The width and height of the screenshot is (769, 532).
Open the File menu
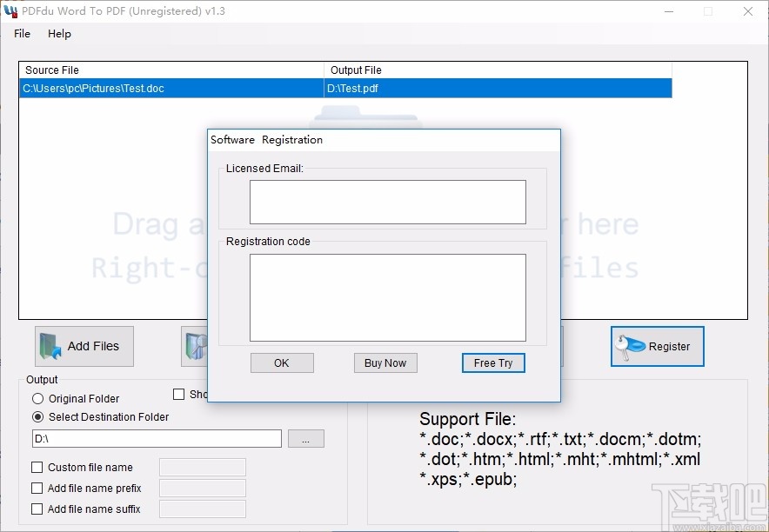click(x=21, y=34)
